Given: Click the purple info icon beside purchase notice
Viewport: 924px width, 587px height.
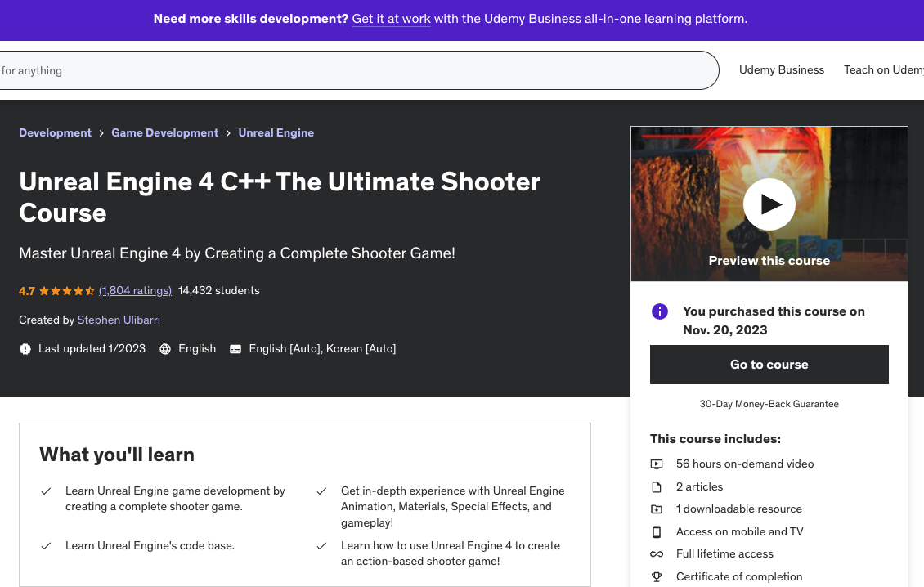Looking at the screenshot, I should click(x=659, y=311).
